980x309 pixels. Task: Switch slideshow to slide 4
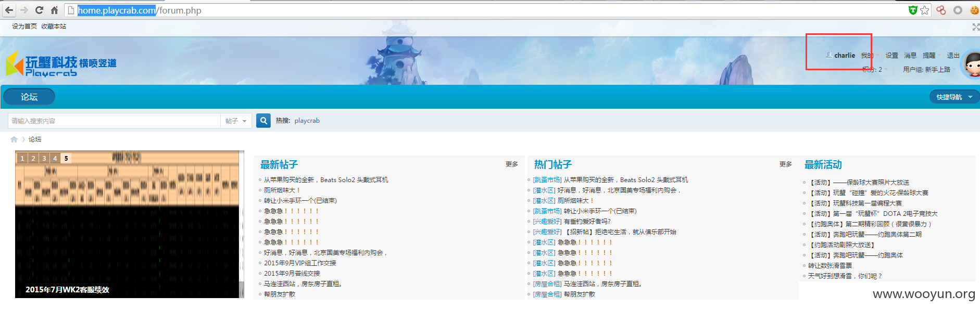55,158
